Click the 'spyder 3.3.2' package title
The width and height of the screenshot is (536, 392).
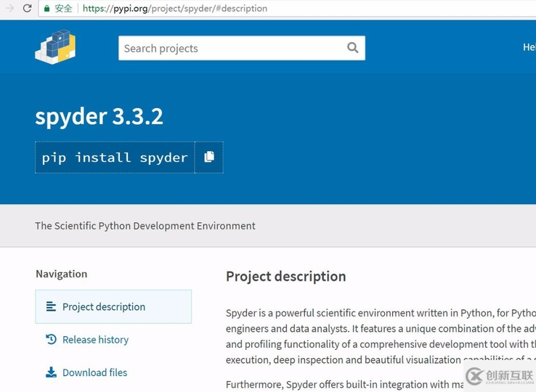point(99,116)
